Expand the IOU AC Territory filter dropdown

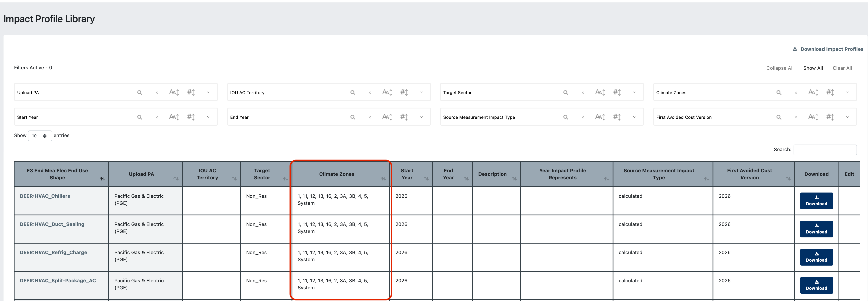[421, 93]
